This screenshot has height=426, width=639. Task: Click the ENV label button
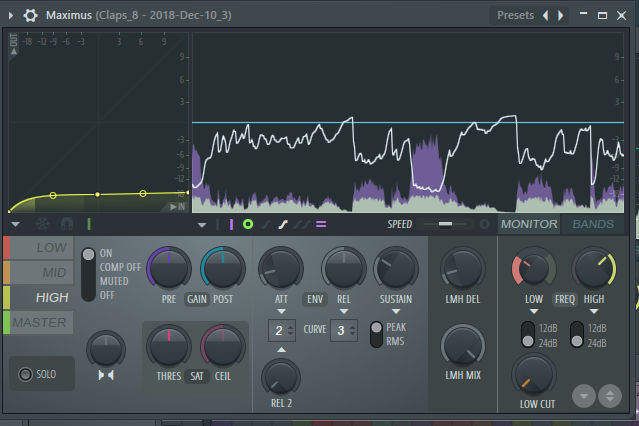click(315, 299)
